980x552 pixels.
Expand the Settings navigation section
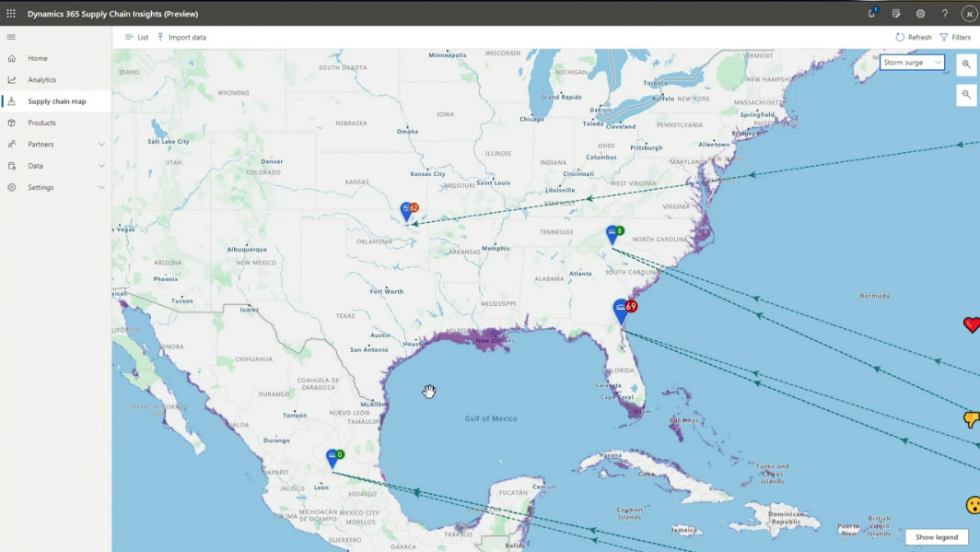point(101,187)
